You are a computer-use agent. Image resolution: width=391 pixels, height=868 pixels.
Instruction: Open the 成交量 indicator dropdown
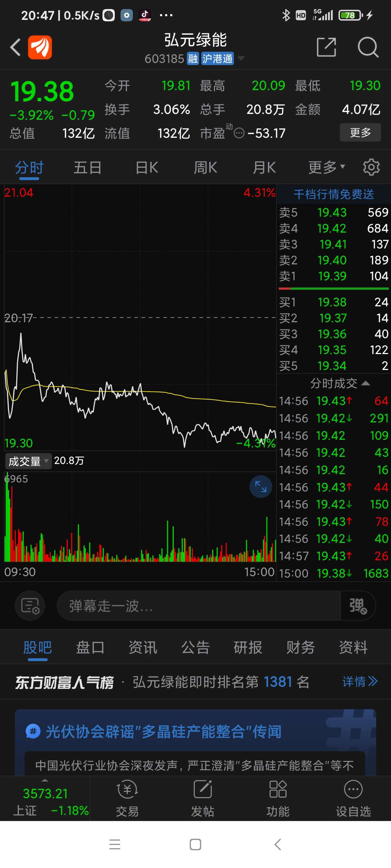(x=28, y=461)
